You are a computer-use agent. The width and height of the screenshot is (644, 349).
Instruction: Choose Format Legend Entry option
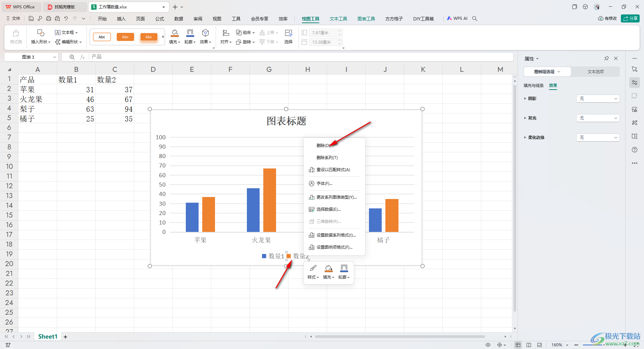tap(334, 247)
